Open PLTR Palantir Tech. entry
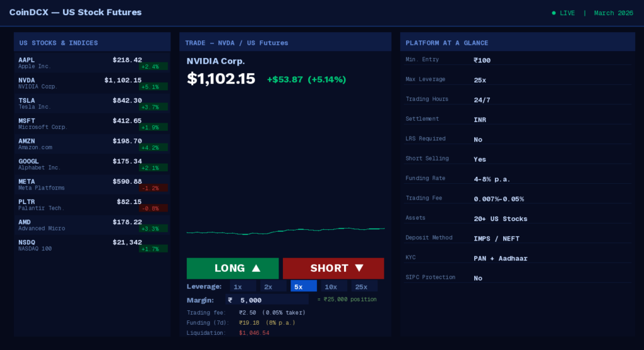Screen dimensions: 644x350 pos(92,205)
